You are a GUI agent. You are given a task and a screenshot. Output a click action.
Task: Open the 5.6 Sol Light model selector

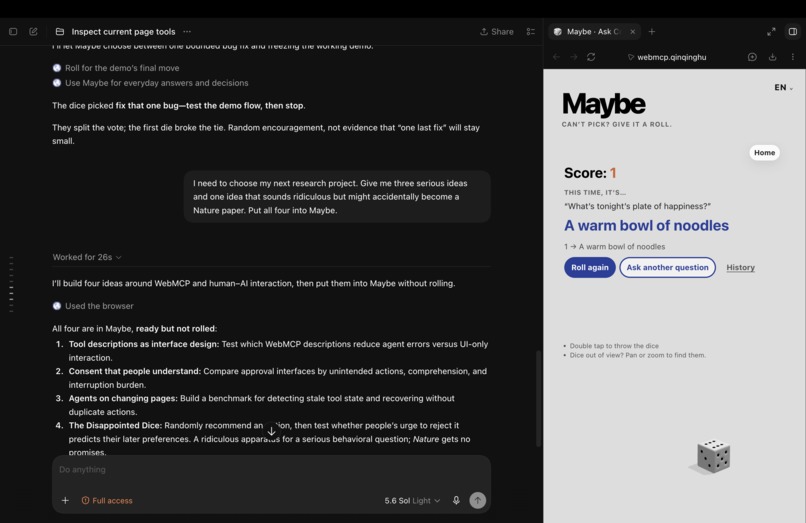tap(412, 500)
